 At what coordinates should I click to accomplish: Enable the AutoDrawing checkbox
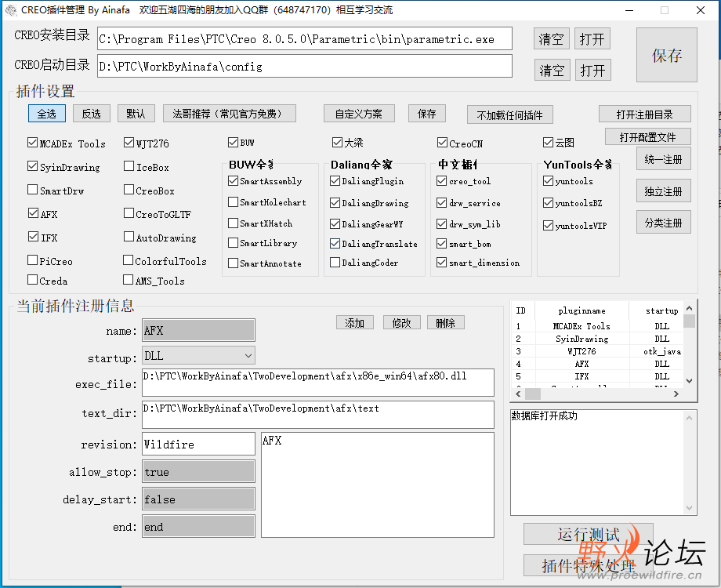click(129, 237)
